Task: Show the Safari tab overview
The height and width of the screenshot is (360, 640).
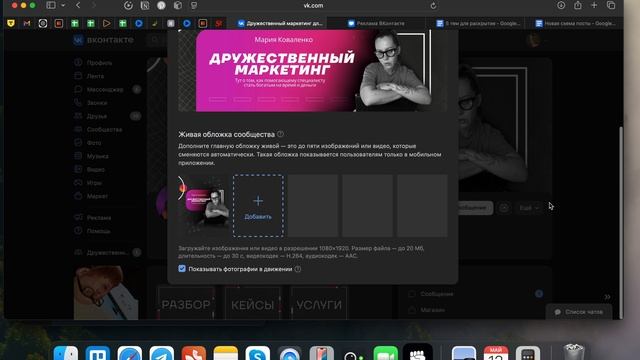Action: [x=611, y=5]
